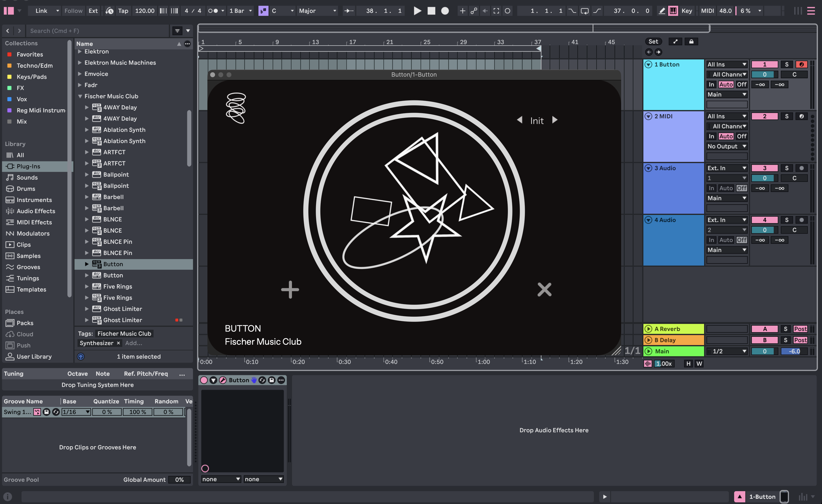Click the automation arm icon
This screenshot has height=504, width=822.
(474, 11)
